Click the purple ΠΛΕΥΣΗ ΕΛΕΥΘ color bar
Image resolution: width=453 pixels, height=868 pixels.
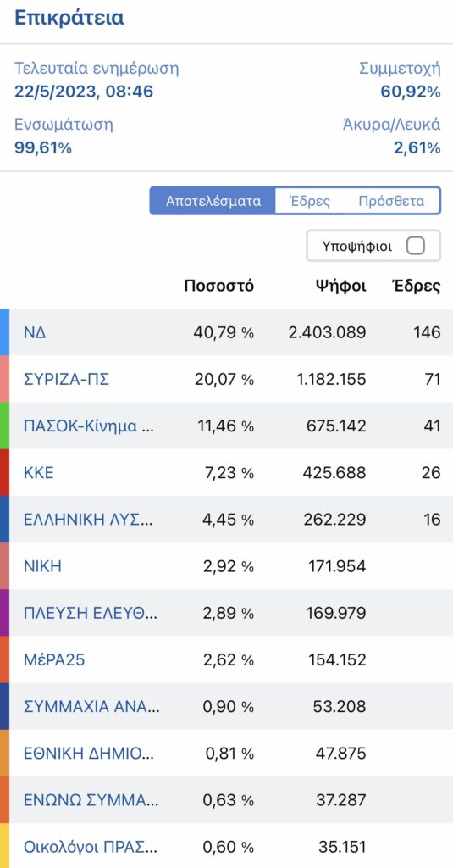[x=4, y=613]
